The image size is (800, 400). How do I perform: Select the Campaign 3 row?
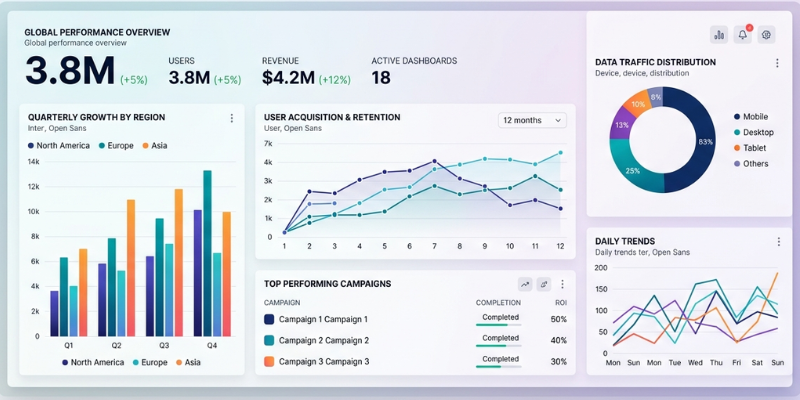coord(322,361)
